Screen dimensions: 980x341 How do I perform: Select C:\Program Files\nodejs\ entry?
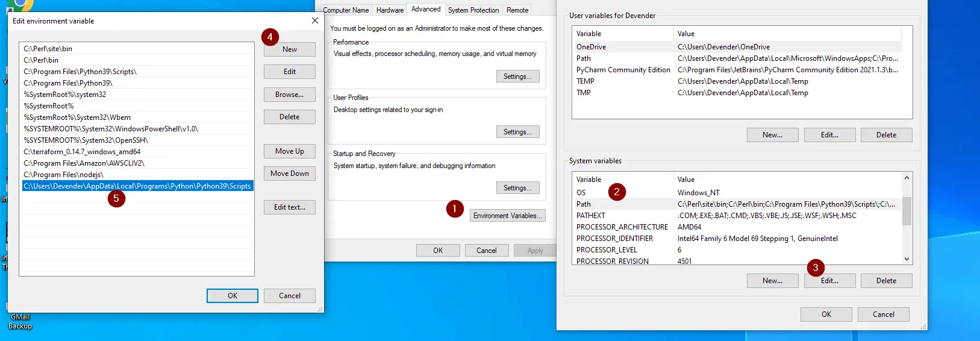pos(63,175)
